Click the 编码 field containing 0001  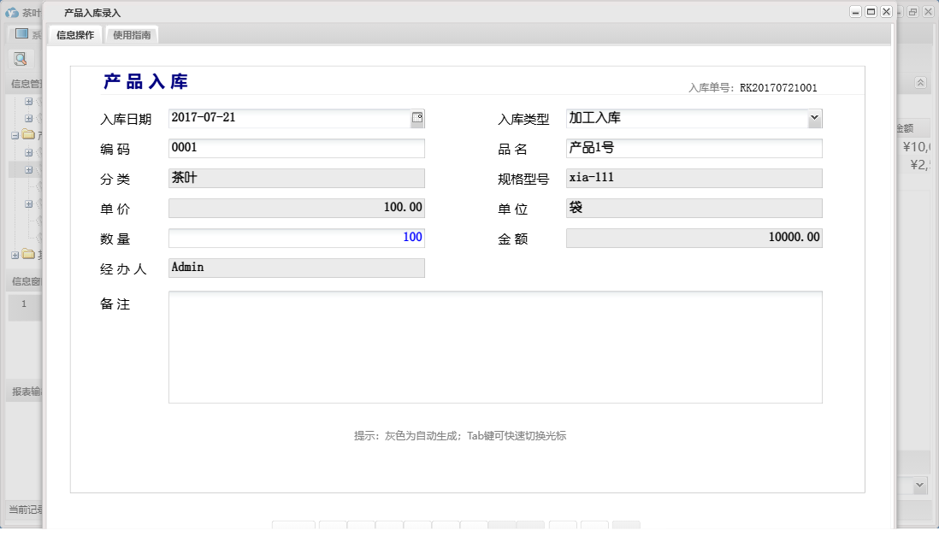tap(297, 147)
